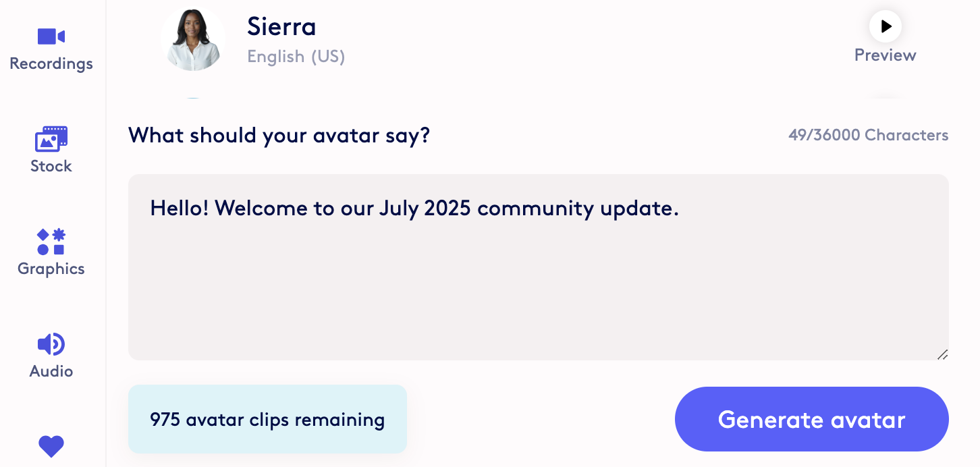Open the Stock media icon

pos(51,138)
